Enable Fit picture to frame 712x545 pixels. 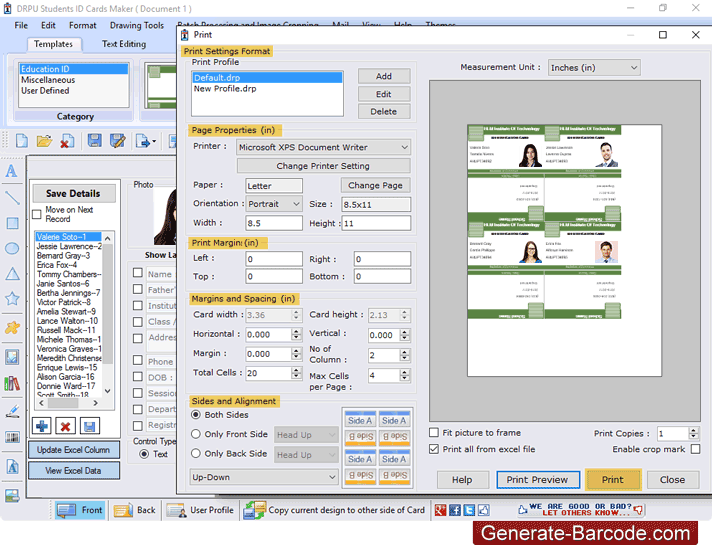(x=434, y=432)
